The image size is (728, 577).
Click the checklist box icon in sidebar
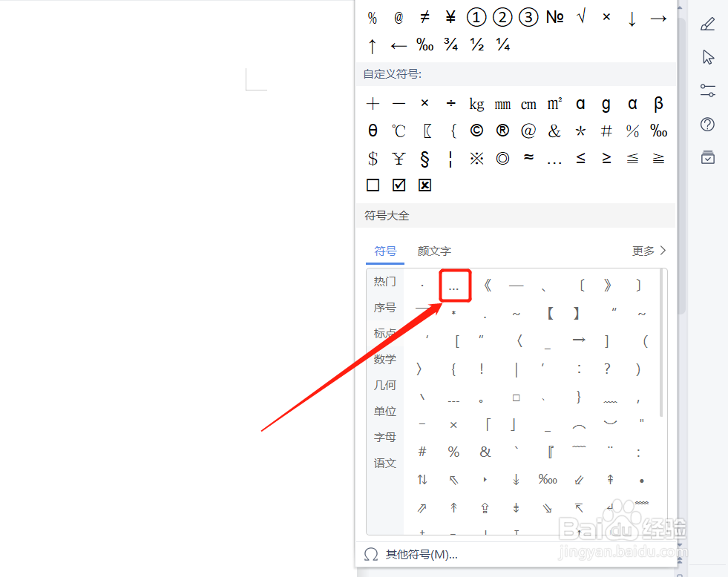click(707, 157)
